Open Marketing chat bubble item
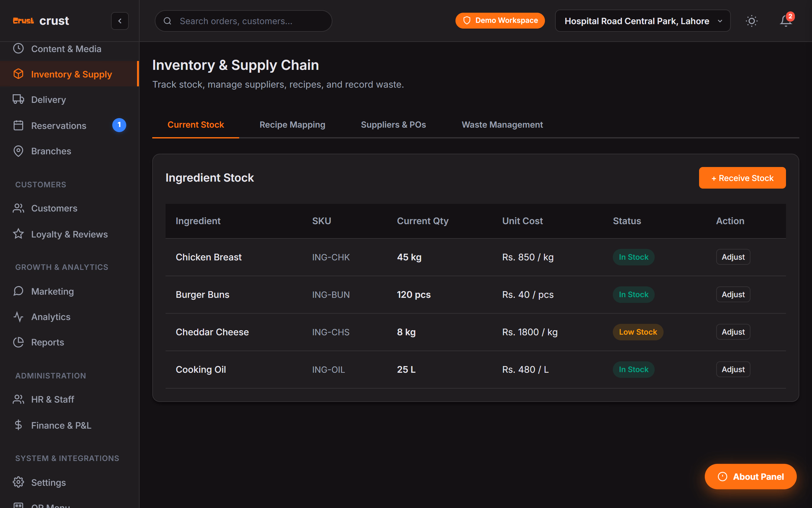 (69, 291)
